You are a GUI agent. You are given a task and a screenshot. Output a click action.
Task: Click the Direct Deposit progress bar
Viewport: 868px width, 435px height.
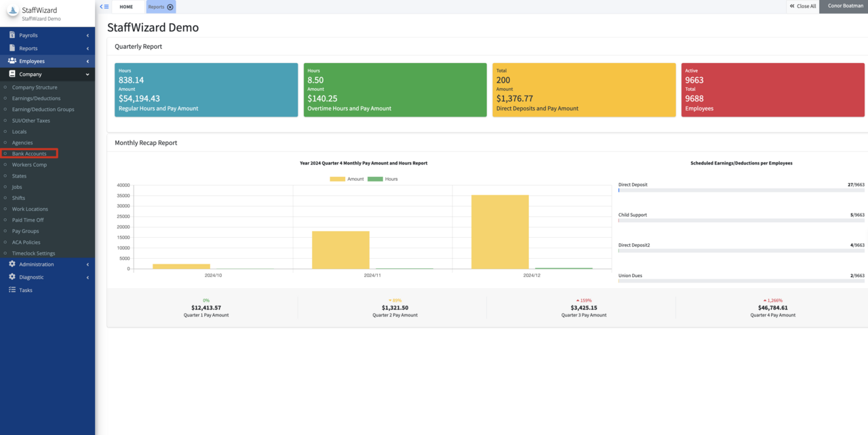[741, 190]
